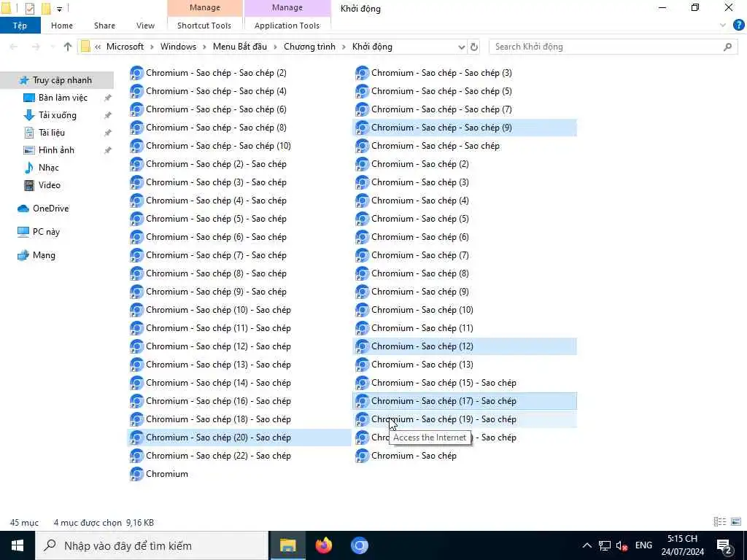Click the Microsoft breadcrumb segment
The width and height of the screenshot is (747, 560).
point(125,47)
